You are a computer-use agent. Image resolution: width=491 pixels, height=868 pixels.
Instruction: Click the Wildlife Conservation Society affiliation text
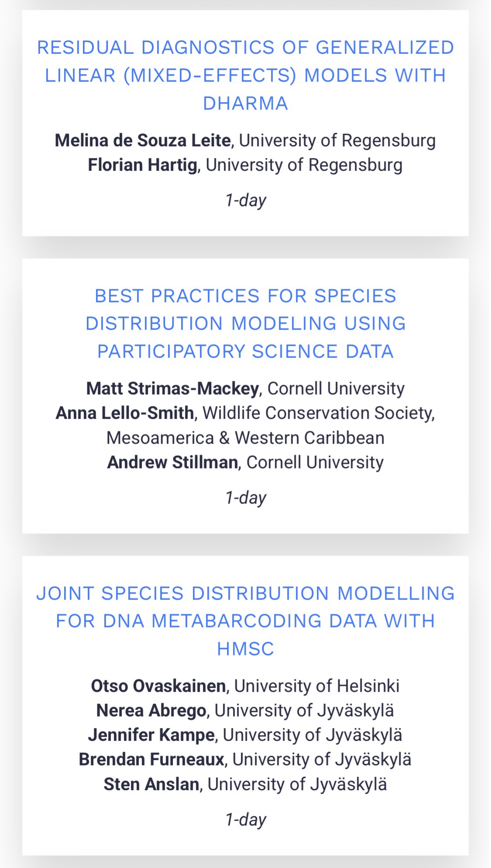coord(318,413)
